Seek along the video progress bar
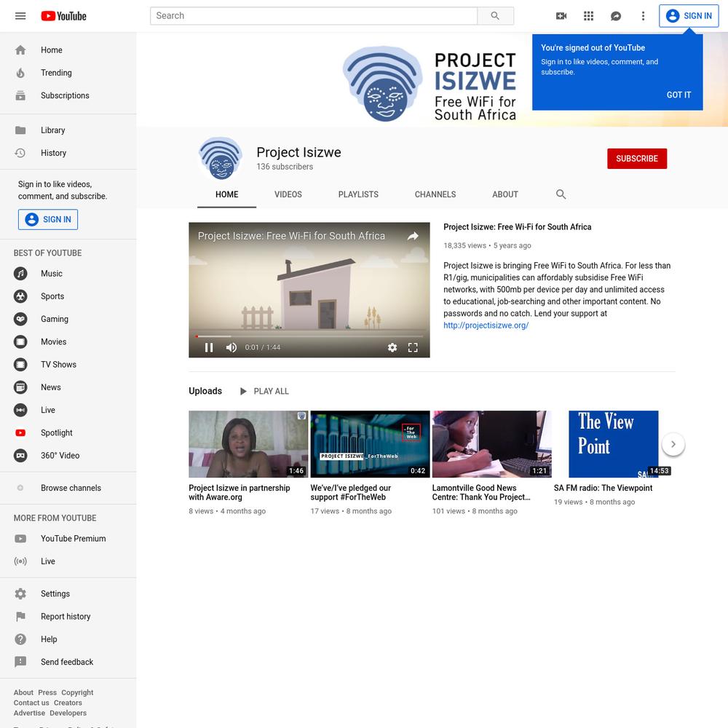728x728 pixels. pyautogui.click(x=309, y=336)
